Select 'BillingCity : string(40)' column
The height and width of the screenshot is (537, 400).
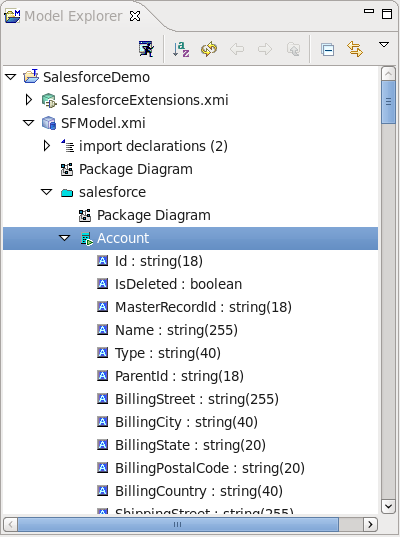pyautogui.click(x=186, y=422)
